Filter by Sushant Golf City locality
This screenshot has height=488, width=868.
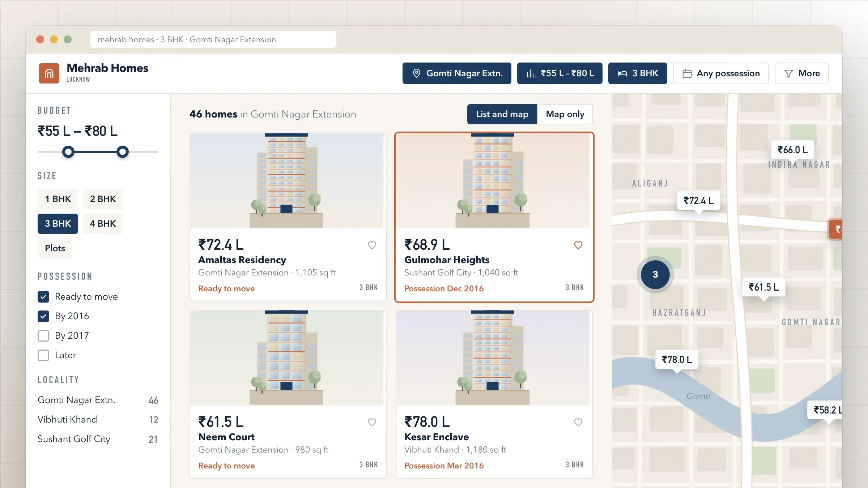pos(98,439)
